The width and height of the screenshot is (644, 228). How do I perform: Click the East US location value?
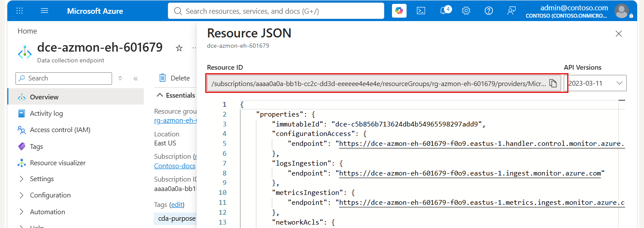[x=165, y=143]
